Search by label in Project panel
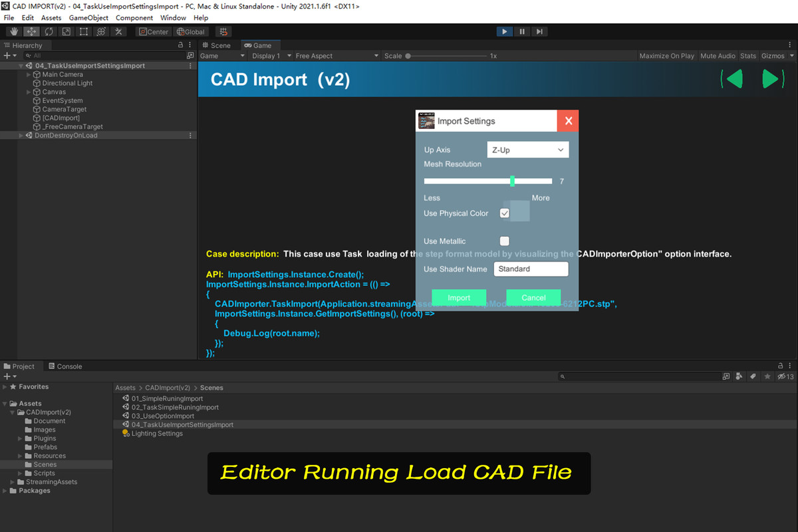The height and width of the screenshot is (532, 798). (753, 376)
